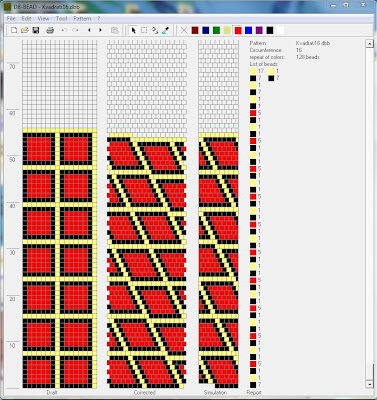377x400 pixels.
Task: Click the 'repeat of colors:' label
Action: click(266, 57)
